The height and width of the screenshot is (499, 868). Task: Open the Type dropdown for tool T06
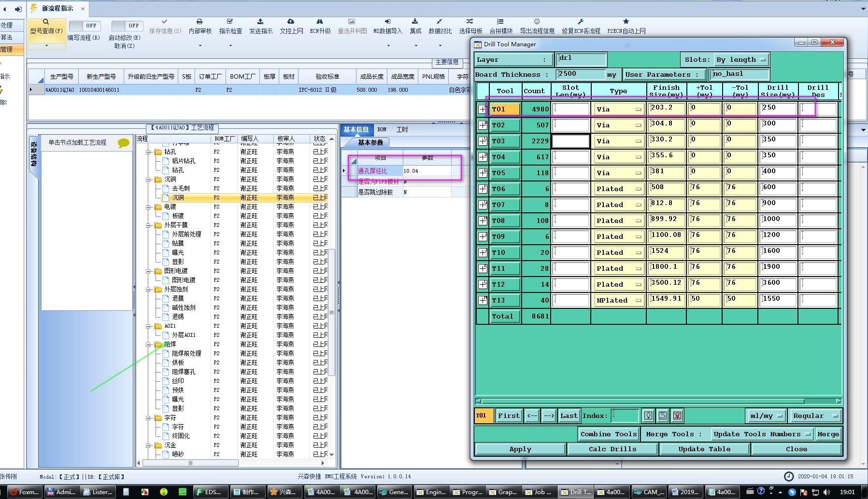618,189
